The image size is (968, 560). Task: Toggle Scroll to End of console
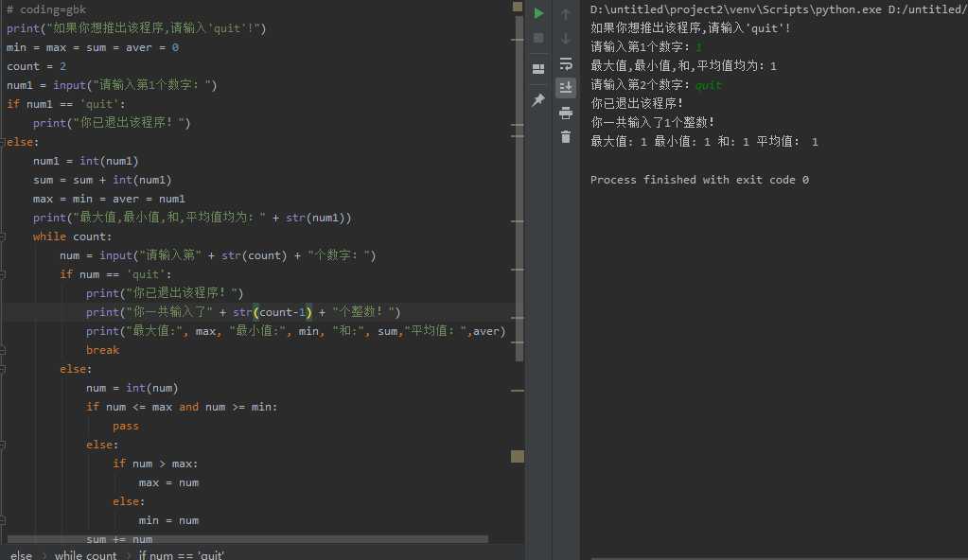566,88
